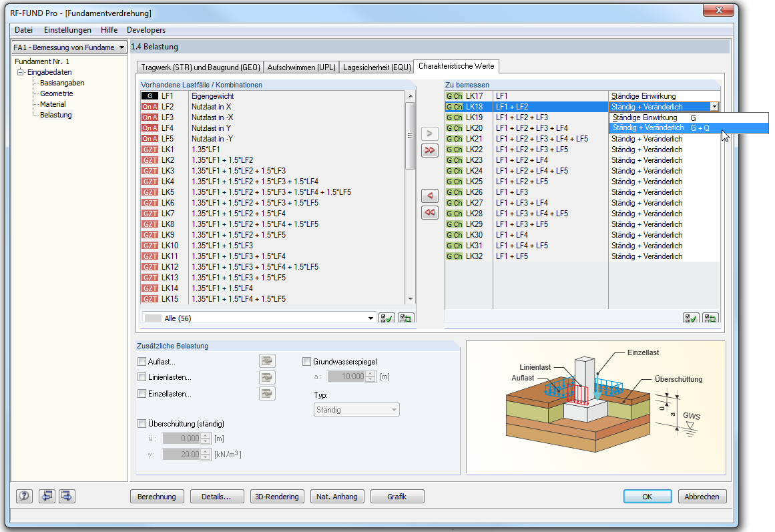
Task: Go to previous table with left arrow icon
Action: 47,496
